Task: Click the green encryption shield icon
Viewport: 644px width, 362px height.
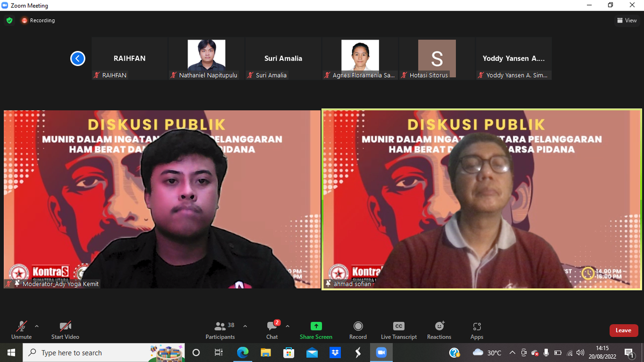Action: pyautogui.click(x=9, y=20)
